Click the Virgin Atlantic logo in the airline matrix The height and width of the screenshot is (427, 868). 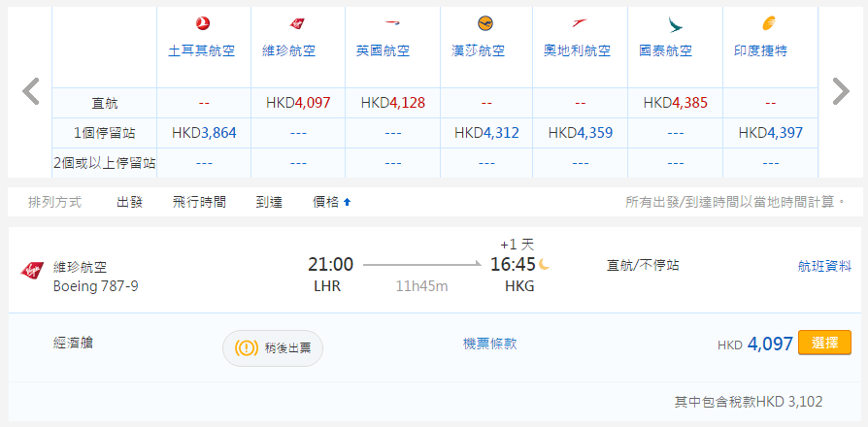coord(297,23)
